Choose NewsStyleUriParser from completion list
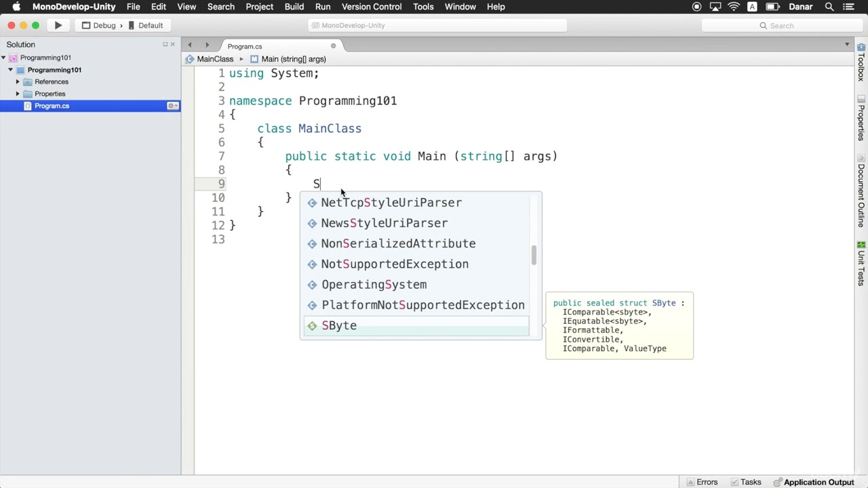The height and width of the screenshot is (488, 868). tap(416, 223)
